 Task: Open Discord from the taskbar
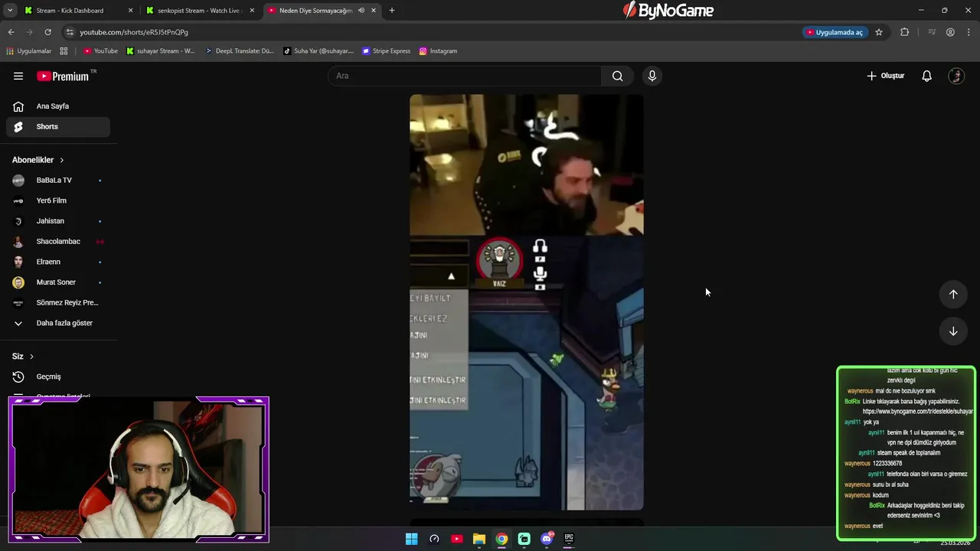coord(547,539)
